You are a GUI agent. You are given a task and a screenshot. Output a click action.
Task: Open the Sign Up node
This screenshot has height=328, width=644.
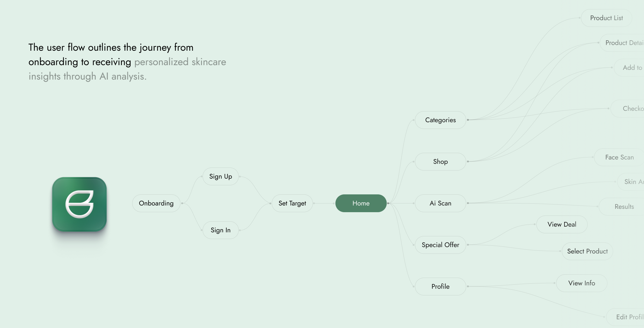click(x=221, y=176)
